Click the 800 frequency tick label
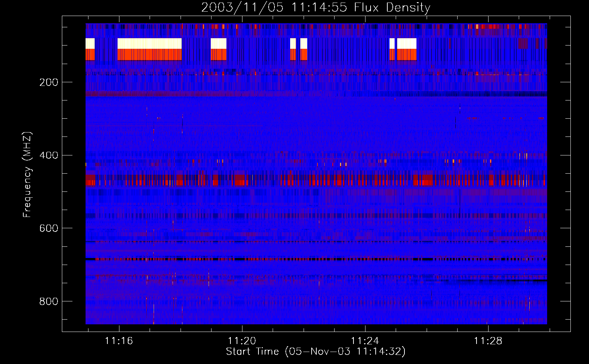 tap(49, 301)
